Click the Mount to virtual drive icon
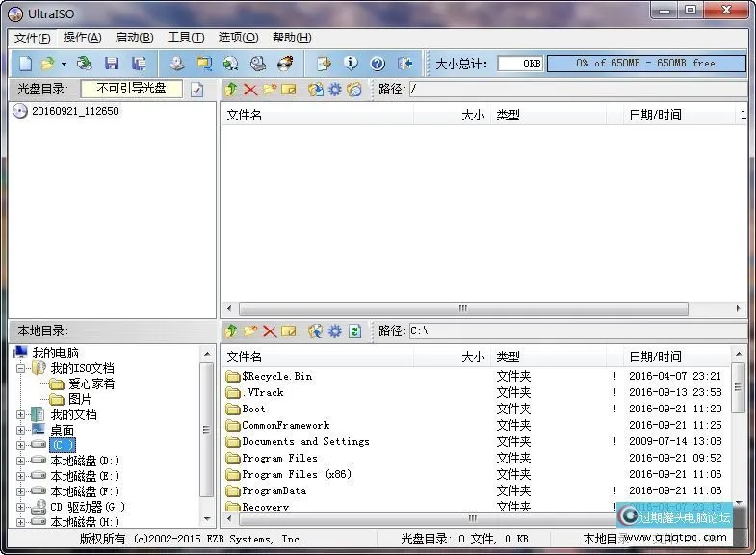The width and height of the screenshot is (756, 555). pyautogui.click(x=230, y=64)
